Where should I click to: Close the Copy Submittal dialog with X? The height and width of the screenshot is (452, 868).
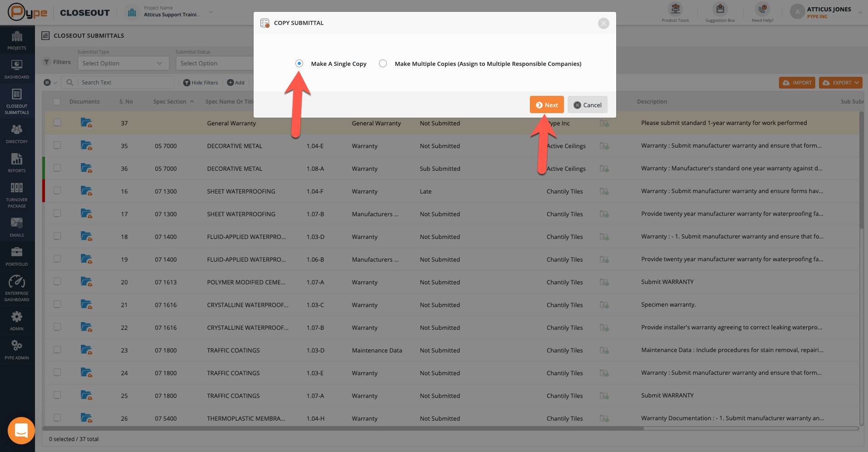coord(604,23)
